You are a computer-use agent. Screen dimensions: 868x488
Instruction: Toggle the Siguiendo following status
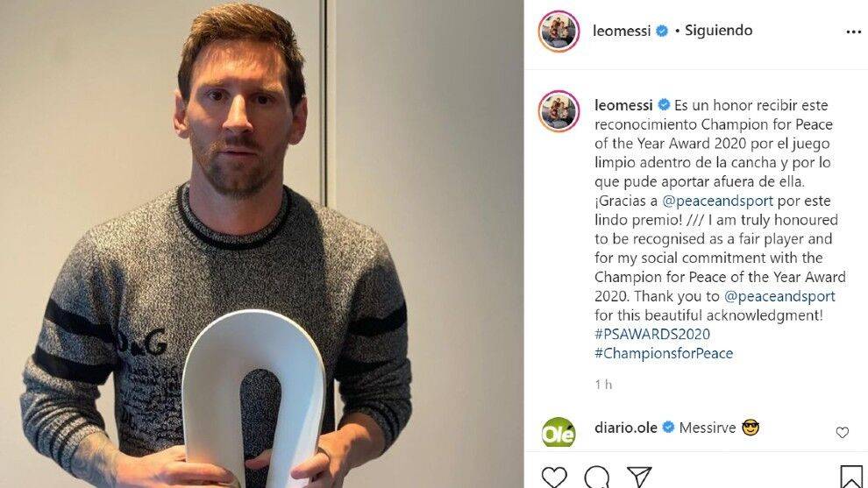719,31
